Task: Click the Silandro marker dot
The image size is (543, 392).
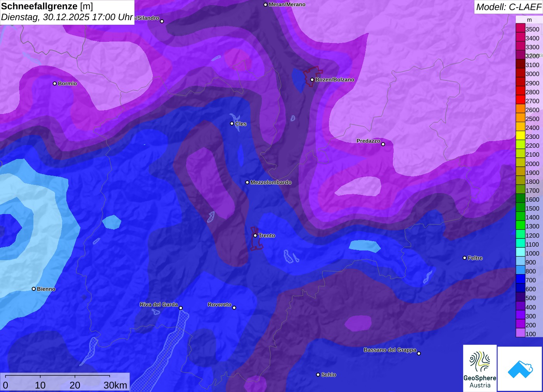Action: 162,21
